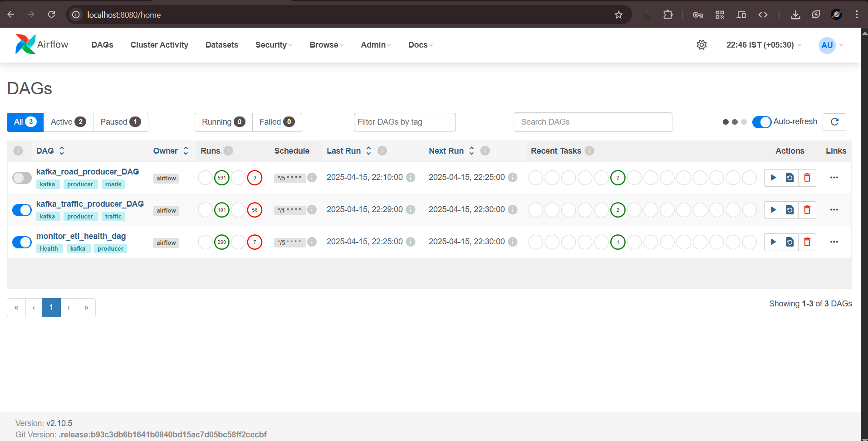Open the monitor_etl_health_dag link
The image size is (868, 441).
[81, 236]
